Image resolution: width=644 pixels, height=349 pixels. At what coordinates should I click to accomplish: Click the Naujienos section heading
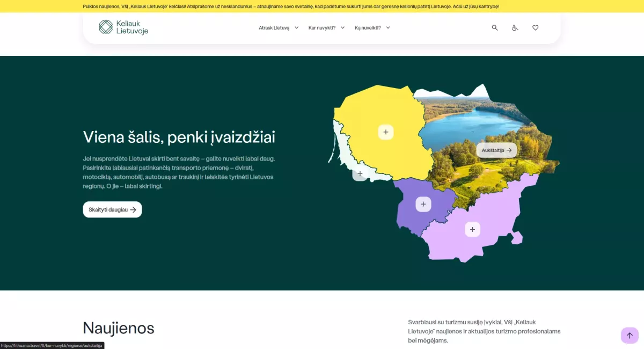(x=118, y=328)
